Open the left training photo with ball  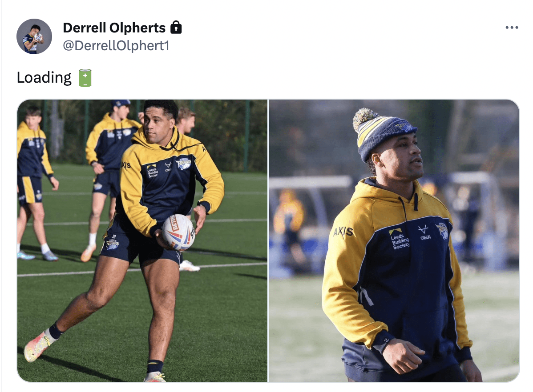point(142,240)
